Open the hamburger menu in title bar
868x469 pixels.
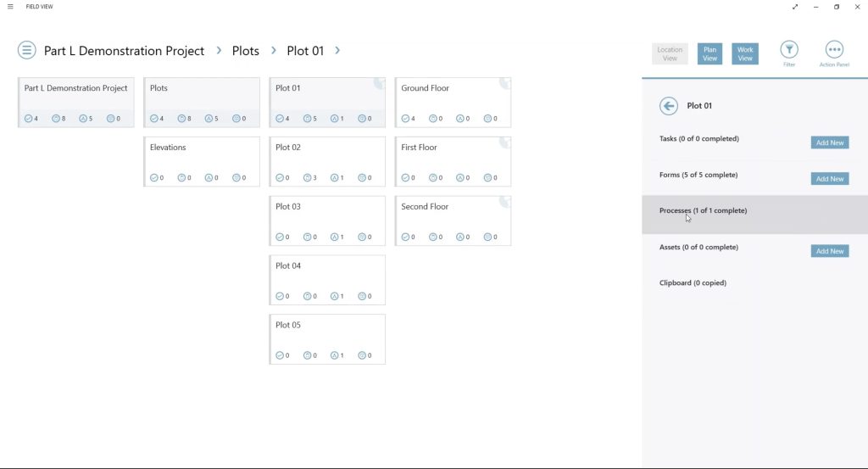pyautogui.click(x=10, y=7)
